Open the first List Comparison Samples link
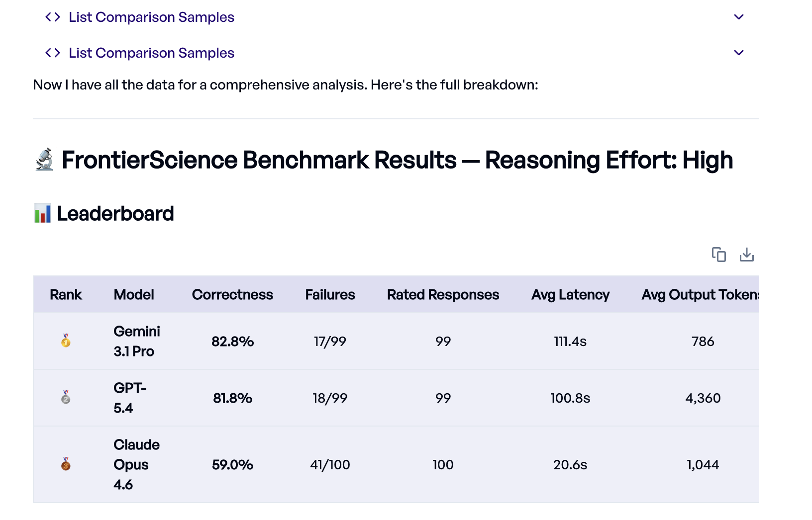This screenshot has height=520, width=812. pyautogui.click(x=151, y=17)
